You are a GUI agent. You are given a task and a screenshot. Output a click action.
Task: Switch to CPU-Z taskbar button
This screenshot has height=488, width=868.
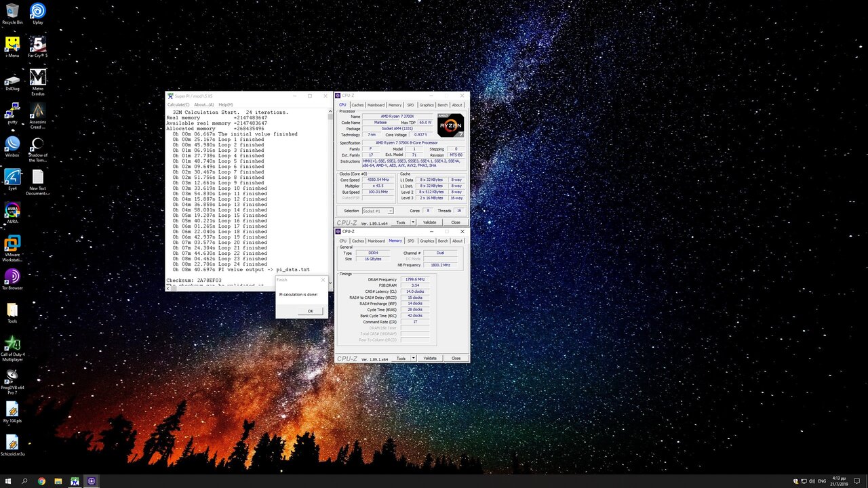[92, 481]
